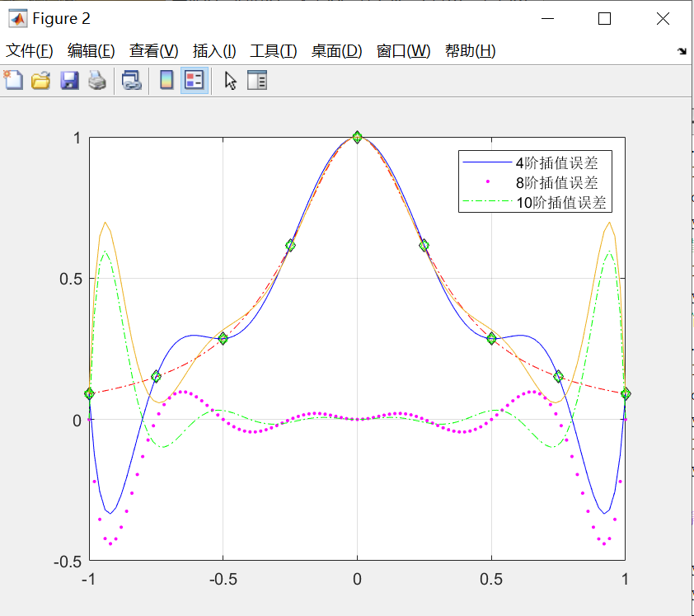The height and width of the screenshot is (616, 694).
Task: Close the Figure 2 window
Action: click(663, 19)
